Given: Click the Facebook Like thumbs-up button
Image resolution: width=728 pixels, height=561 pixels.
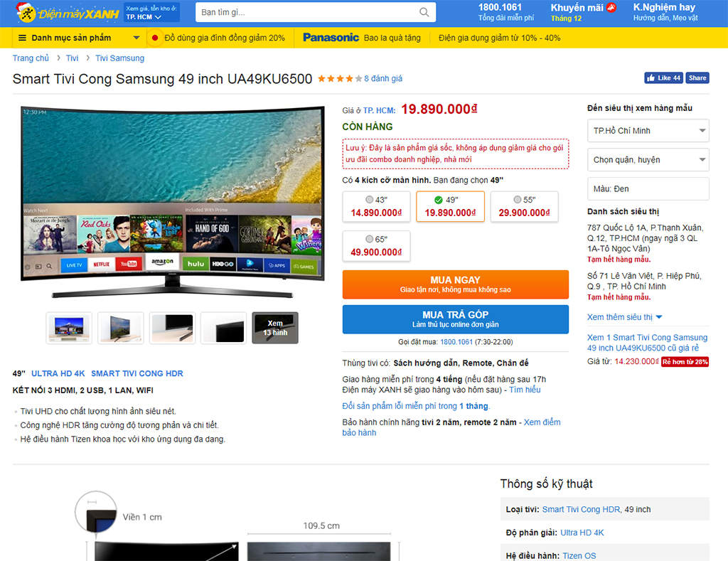Looking at the screenshot, I should click(664, 78).
